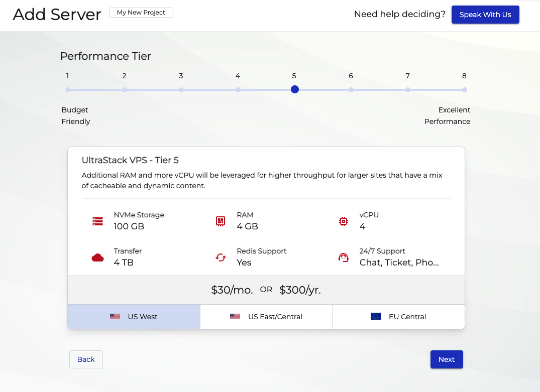Click the 24/7 Support headset icon
This screenshot has height=392, width=540.
click(343, 257)
